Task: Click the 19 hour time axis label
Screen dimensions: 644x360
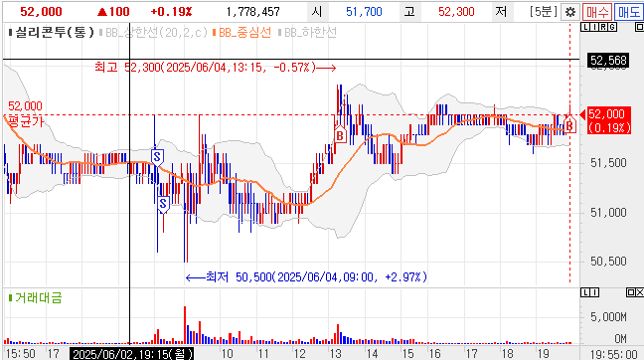Action: [x=544, y=354]
